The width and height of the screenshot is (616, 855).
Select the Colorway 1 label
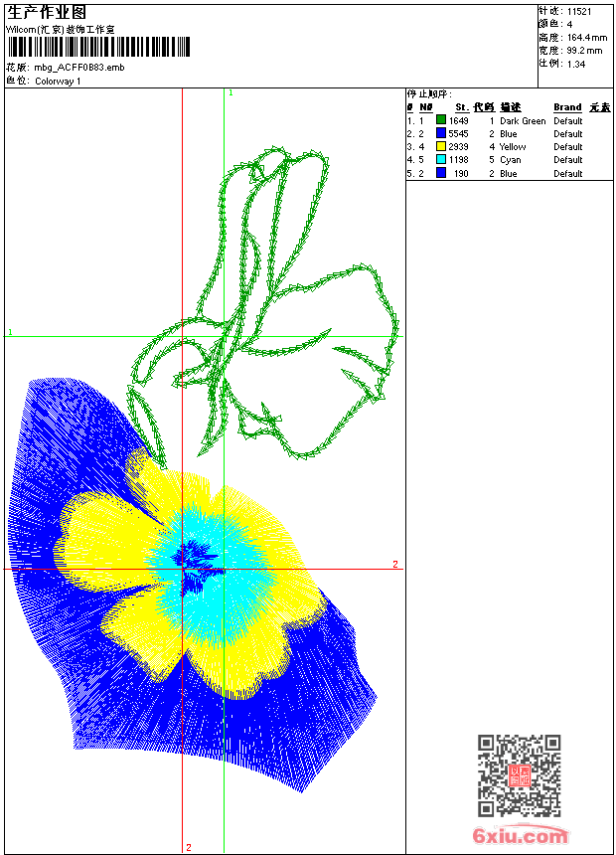point(58,82)
